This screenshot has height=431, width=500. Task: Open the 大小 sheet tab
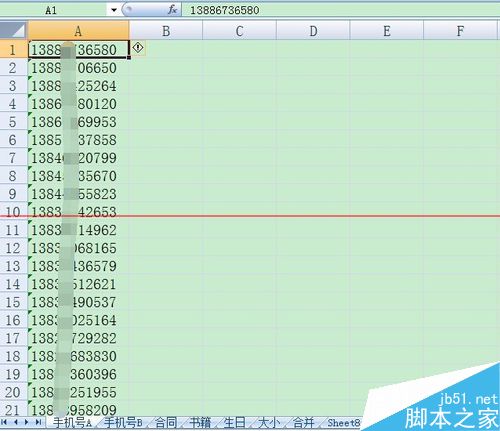[269, 423]
